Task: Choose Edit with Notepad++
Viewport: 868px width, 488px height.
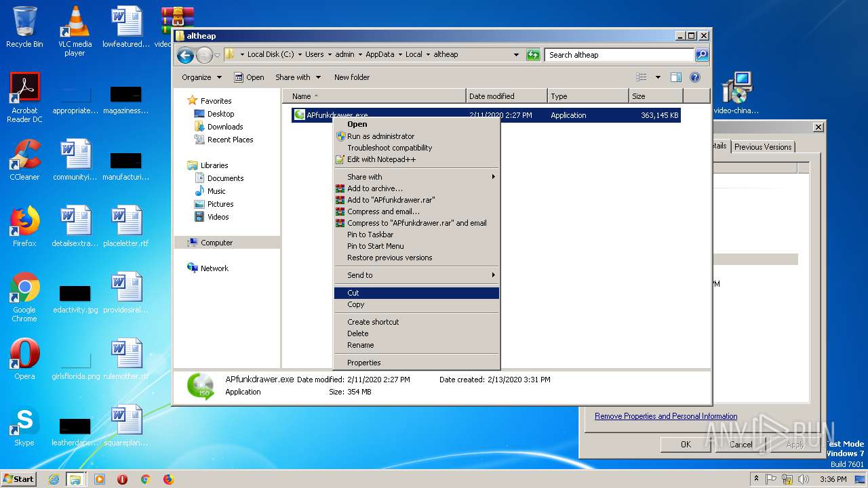Action: (x=416, y=159)
